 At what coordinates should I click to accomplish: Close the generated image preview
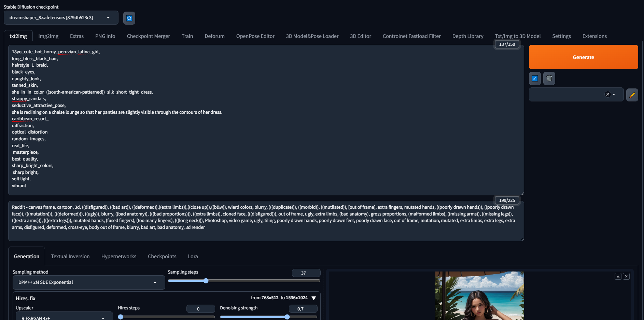[626, 276]
